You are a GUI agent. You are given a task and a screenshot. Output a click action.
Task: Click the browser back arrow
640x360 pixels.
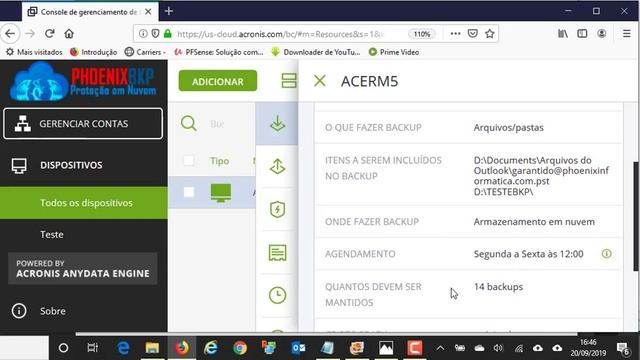point(11,33)
